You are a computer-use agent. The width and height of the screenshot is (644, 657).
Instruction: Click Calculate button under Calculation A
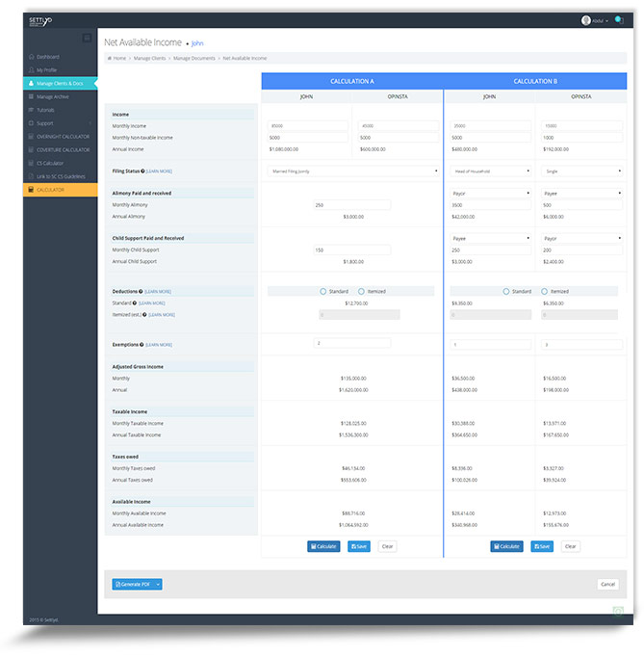coord(323,546)
